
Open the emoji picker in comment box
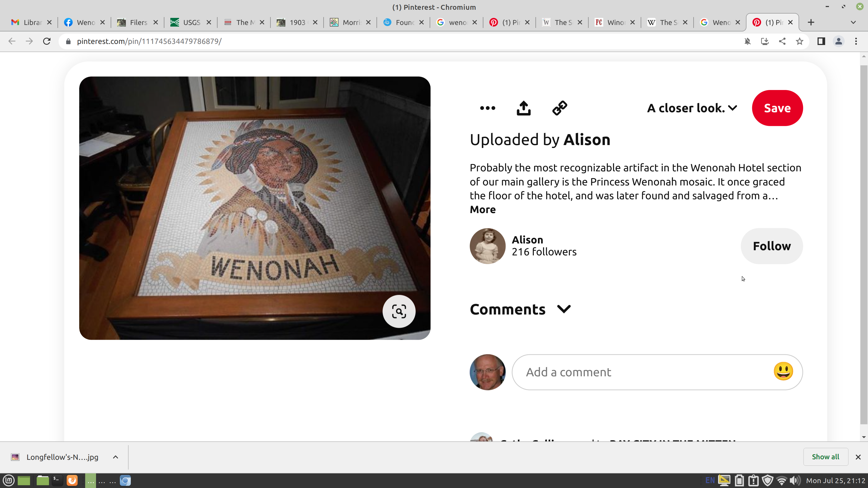pyautogui.click(x=783, y=371)
